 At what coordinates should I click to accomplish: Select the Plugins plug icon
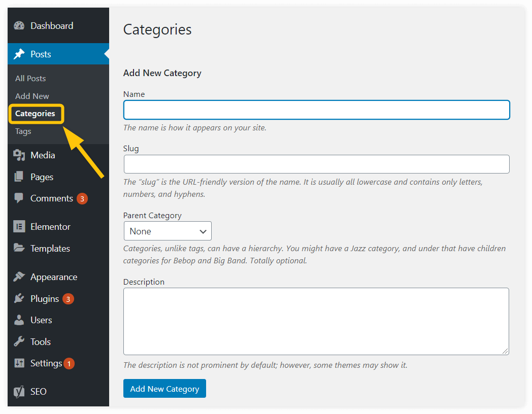[x=19, y=298]
